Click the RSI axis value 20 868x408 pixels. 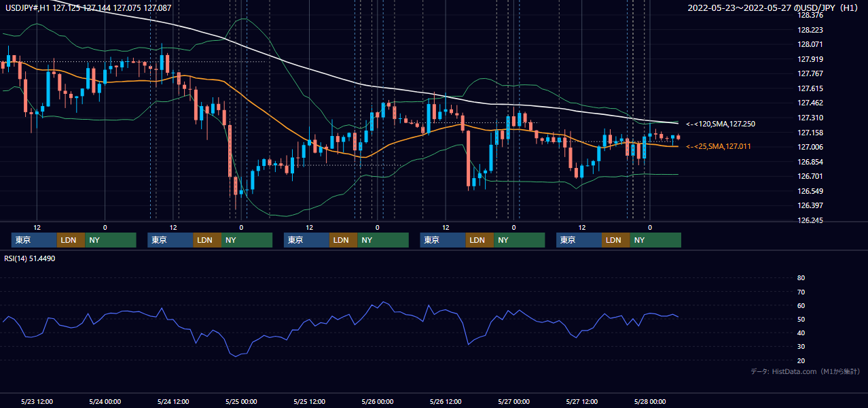801,360
